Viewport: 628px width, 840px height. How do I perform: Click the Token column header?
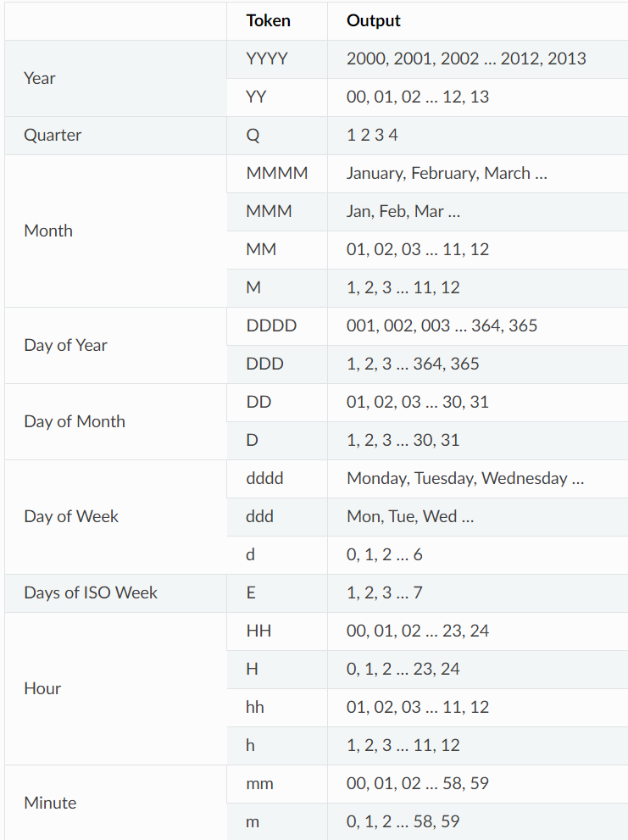click(x=268, y=20)
